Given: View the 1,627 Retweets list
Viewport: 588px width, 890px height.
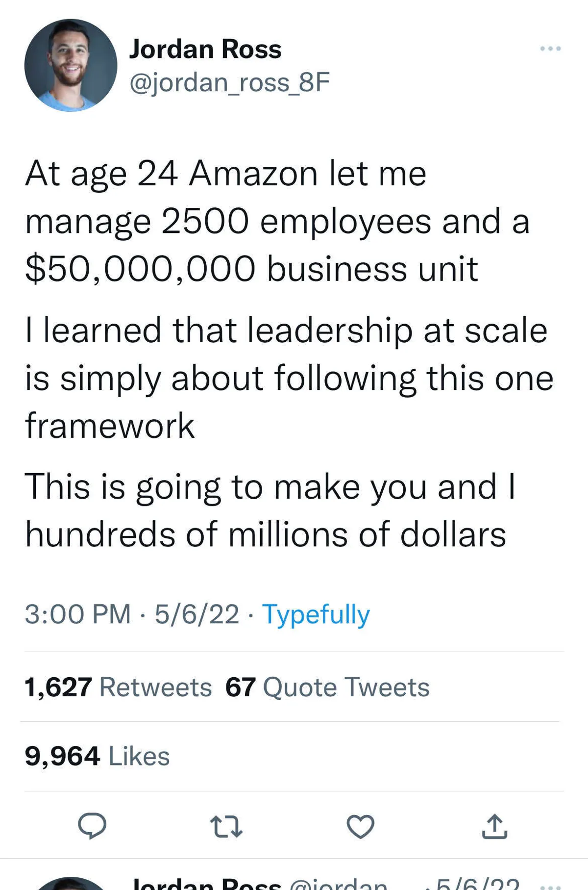Looking at the screenshot, I should (118, 687).
